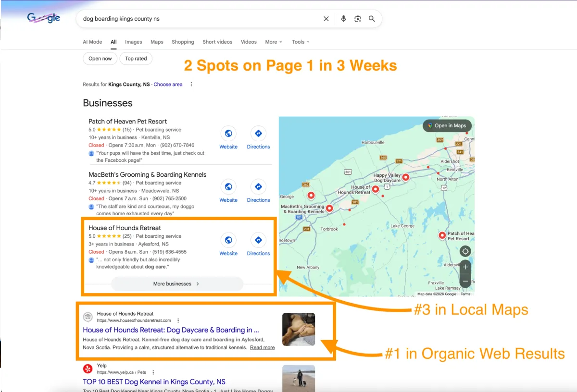This screenshot has height=392, width=577.
Task: Click the Google logo
Action: (44, 18)
